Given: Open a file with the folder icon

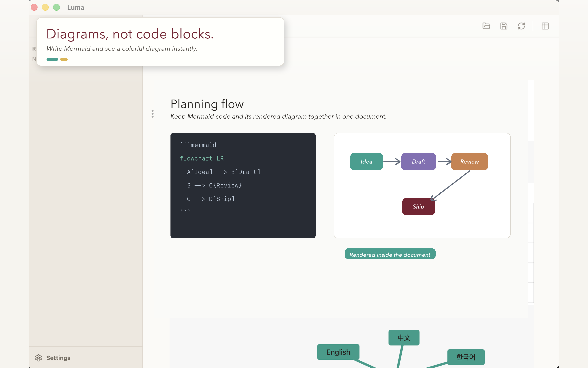Looking at the screenshot, I should pyautogui.click(x=486, y=26).
